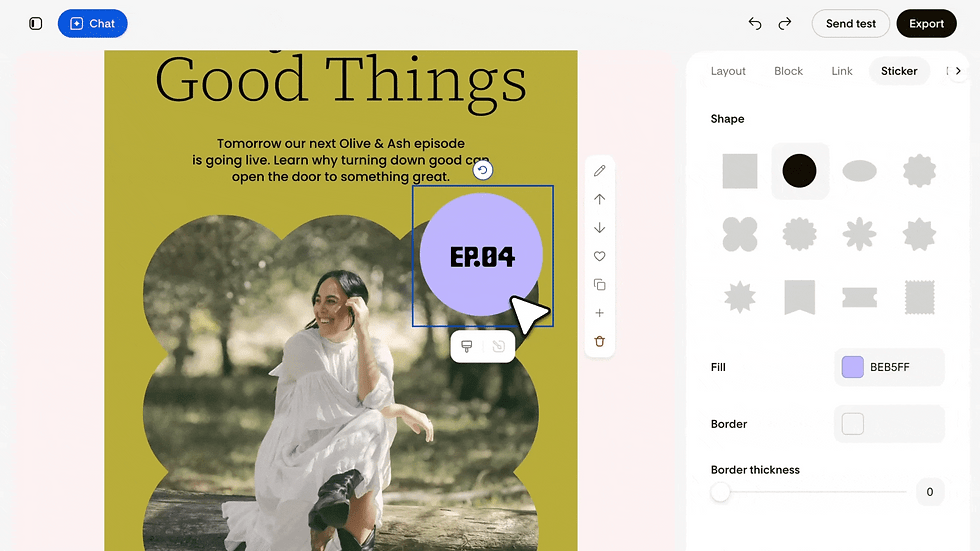Image resolution: width=980 pixels, height=551 pixels.
Task: Select the EP.04 purple sticker
Action: [x=481, y=254]
